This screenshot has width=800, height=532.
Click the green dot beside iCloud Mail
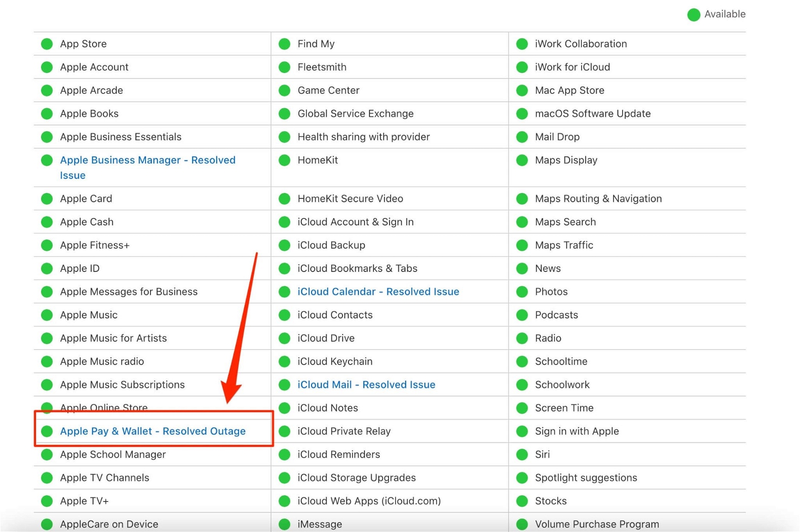pos(284,384)
